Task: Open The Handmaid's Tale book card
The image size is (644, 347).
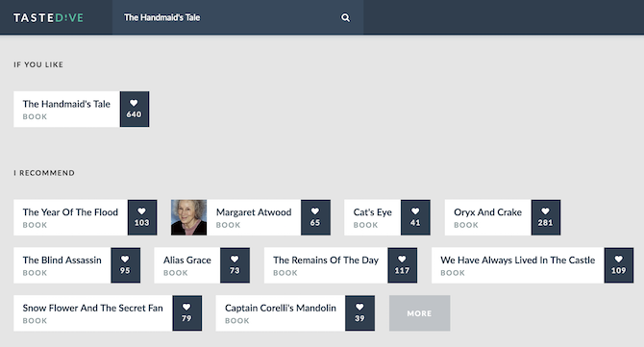Action: 66,110
